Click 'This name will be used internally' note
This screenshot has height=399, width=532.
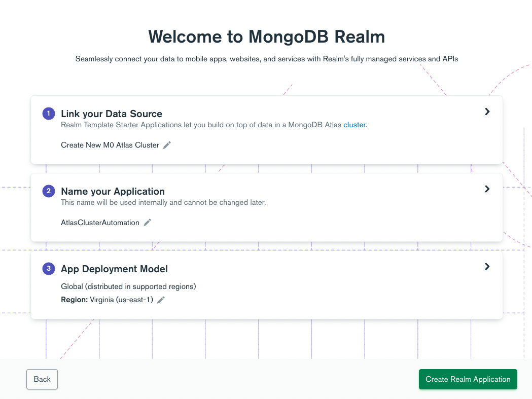click(x=163, y=203)
